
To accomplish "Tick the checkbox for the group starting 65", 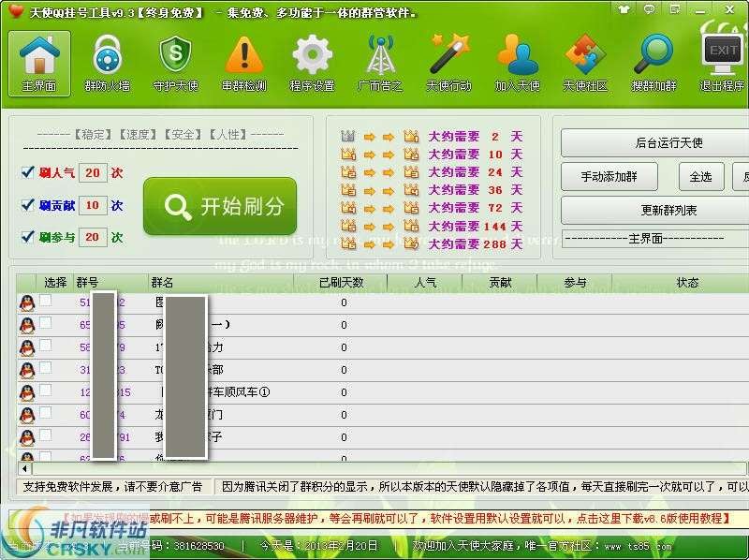I will point(45,323).
